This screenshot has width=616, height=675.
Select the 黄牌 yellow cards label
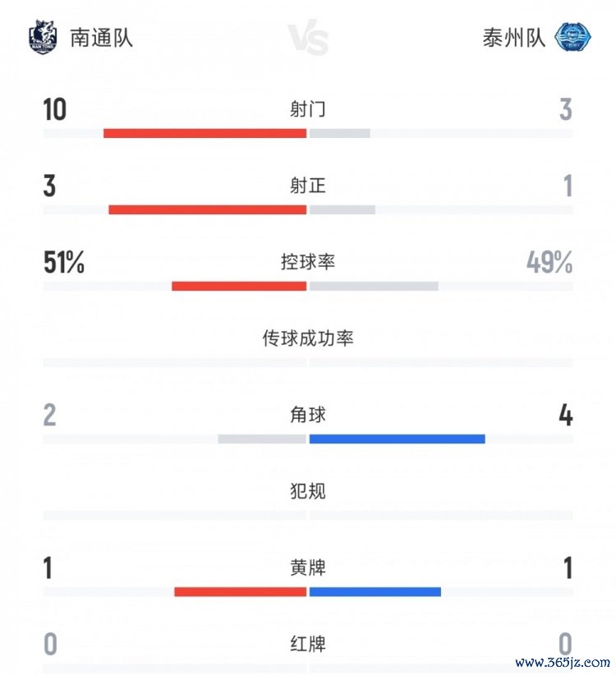[x=308, y=567]
